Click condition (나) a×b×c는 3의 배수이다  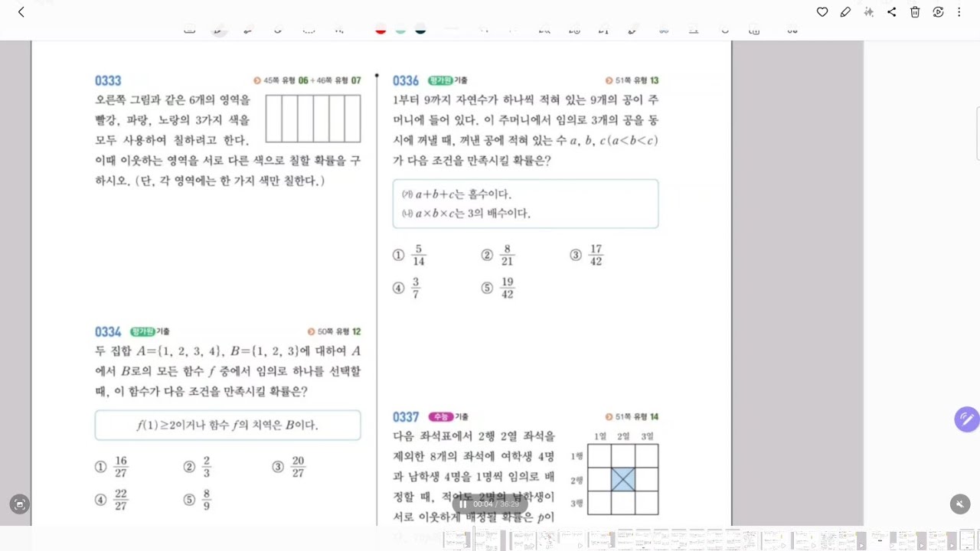pyautogui.click(x=465, y=214)
